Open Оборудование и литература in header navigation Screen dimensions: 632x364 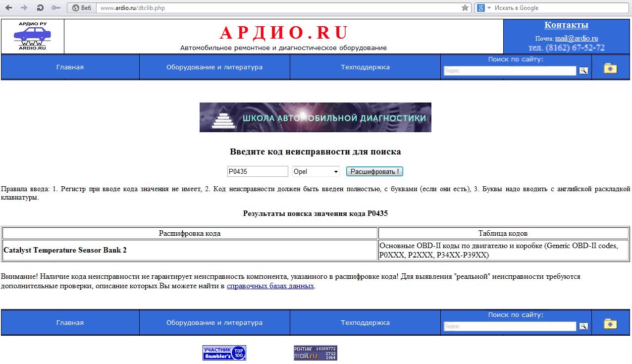214,67
